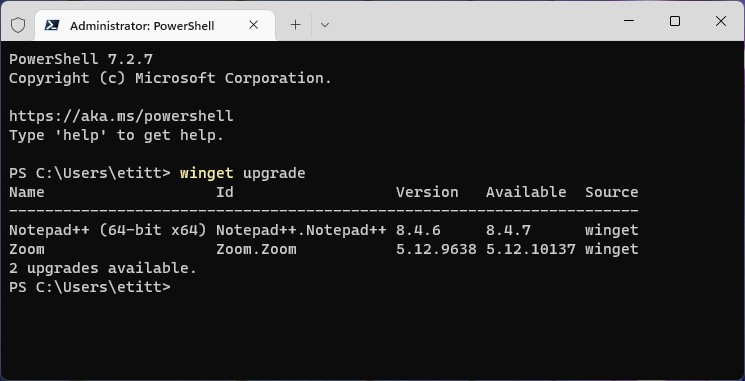Open the https://aka.ms/powershell link

coord(121,116)
